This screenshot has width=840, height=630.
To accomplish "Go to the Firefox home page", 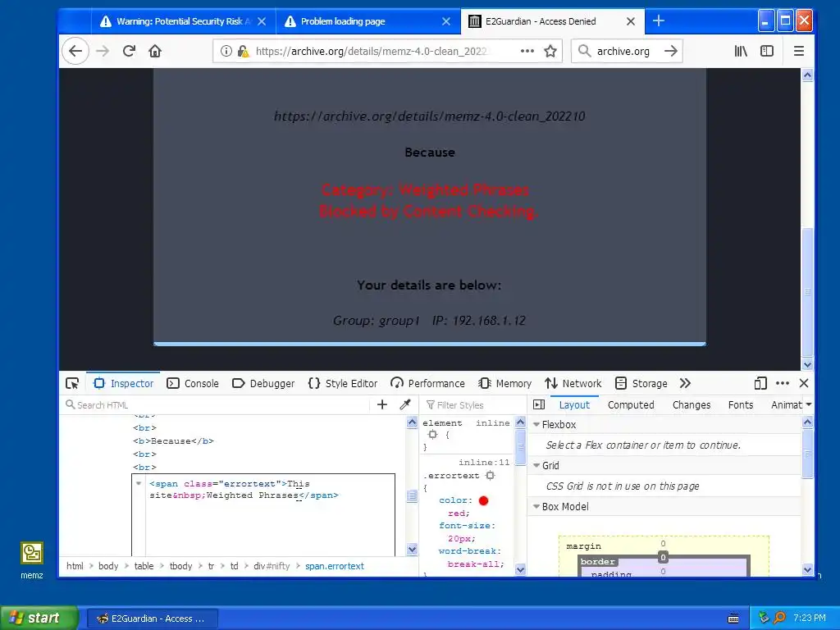I will 155,52.
